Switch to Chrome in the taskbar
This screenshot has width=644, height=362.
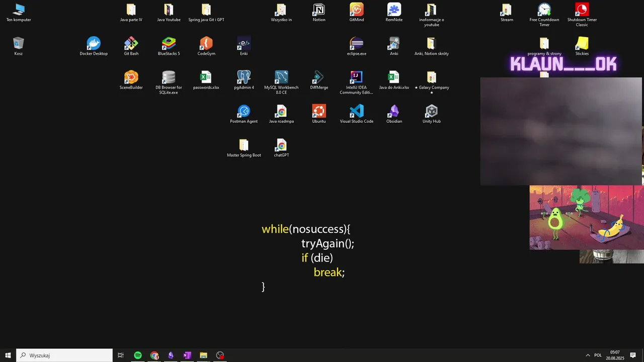coord(154,355)
